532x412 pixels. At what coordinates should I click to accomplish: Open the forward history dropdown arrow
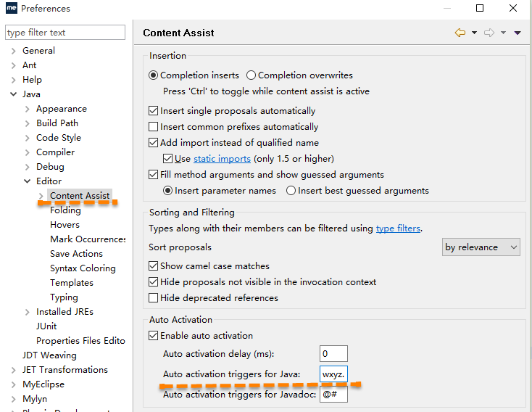[x=504, y=33]
